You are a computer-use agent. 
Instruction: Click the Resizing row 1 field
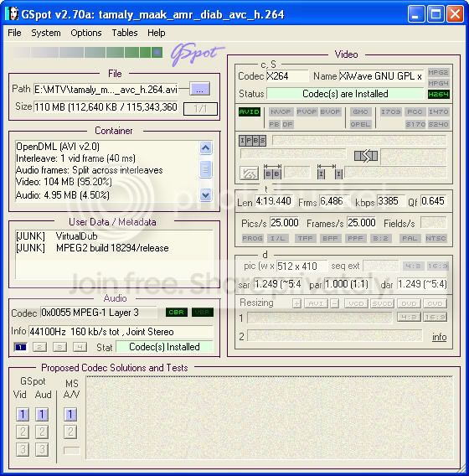(320, 318)
